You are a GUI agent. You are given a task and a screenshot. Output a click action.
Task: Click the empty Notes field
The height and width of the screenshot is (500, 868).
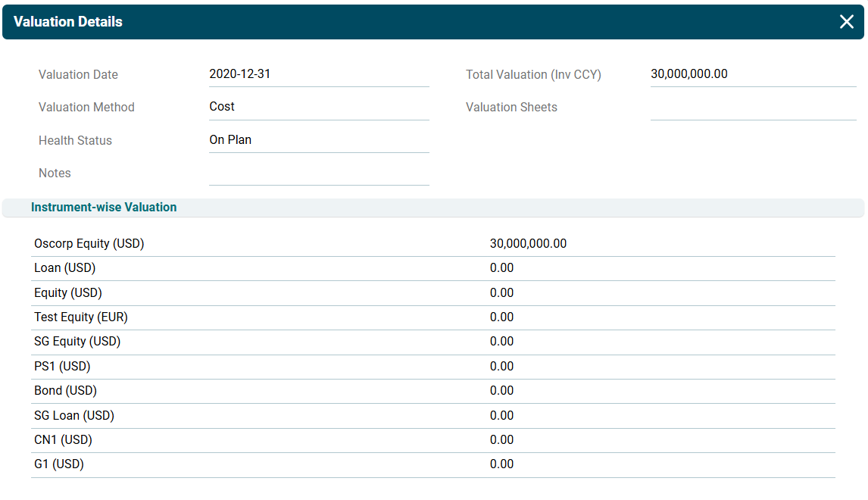tap(318, 173)
